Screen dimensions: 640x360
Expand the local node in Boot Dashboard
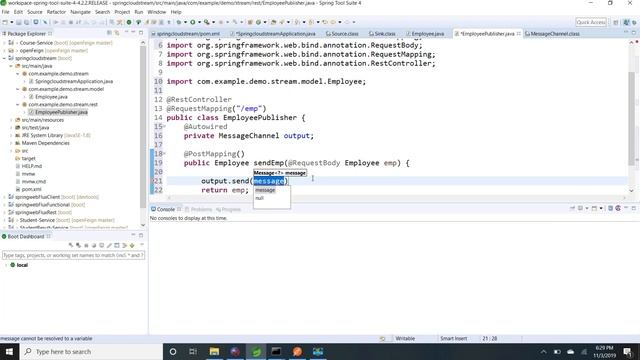(6, 265)
